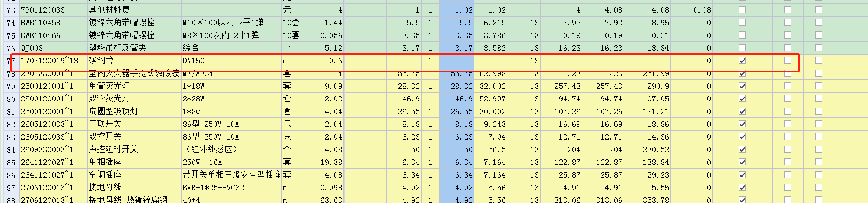Click name cell 声控延时开关
The image size is (868, 203).
pyautogui.click(x=134, y=149)
